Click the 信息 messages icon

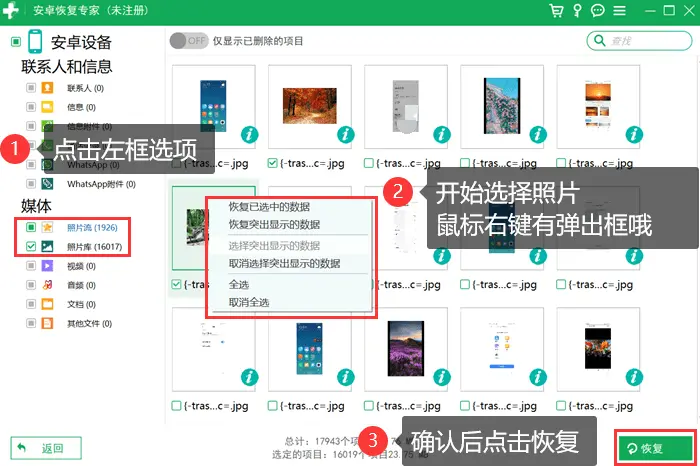point(47,107)
